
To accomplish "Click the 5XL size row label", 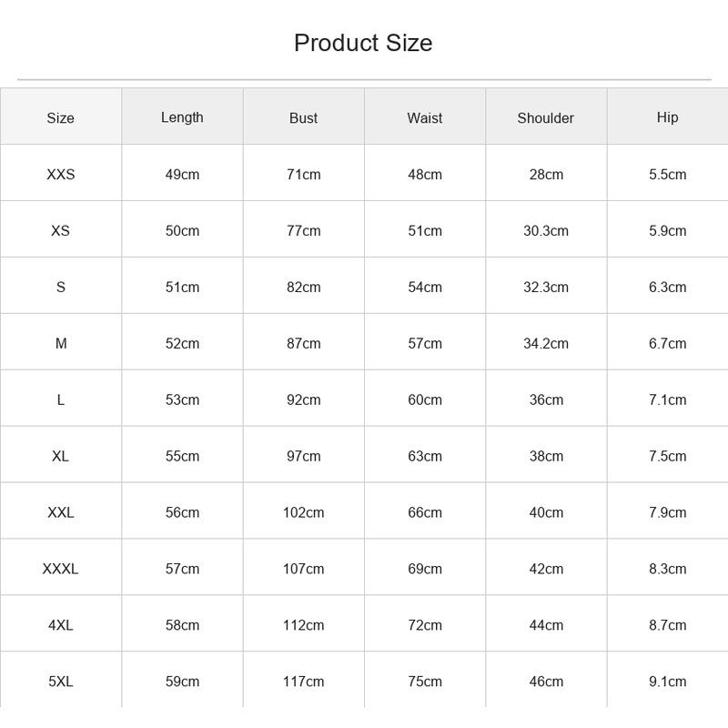I will pyautogui.click(x=60, y=681).
